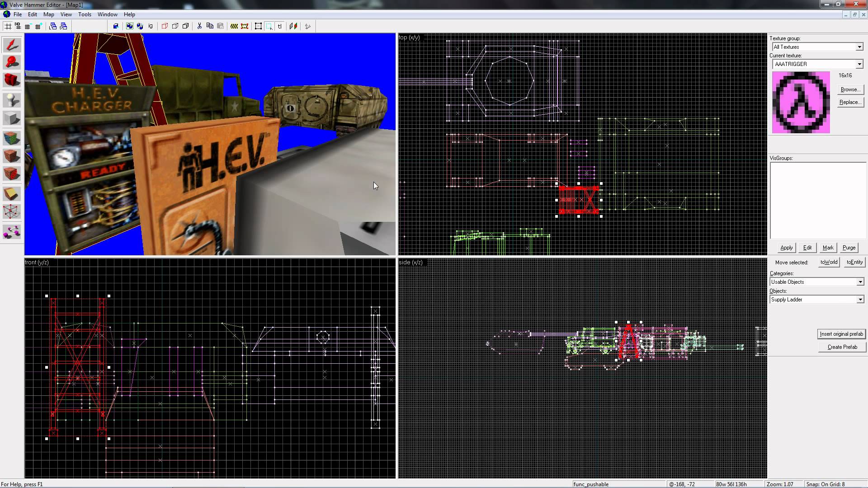The height and width of the screenshot is (488, 868).
Task: Open the Help menu
Action: tap(129, 14)
